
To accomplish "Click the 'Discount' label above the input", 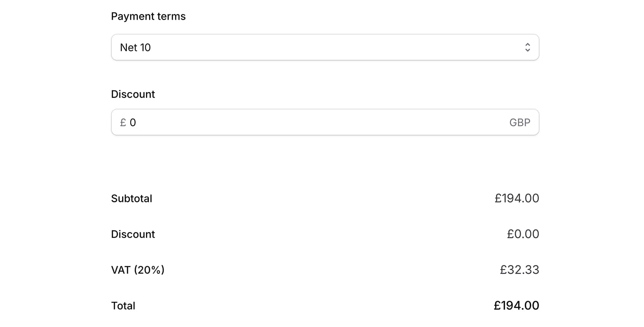I will pos(133,94).
